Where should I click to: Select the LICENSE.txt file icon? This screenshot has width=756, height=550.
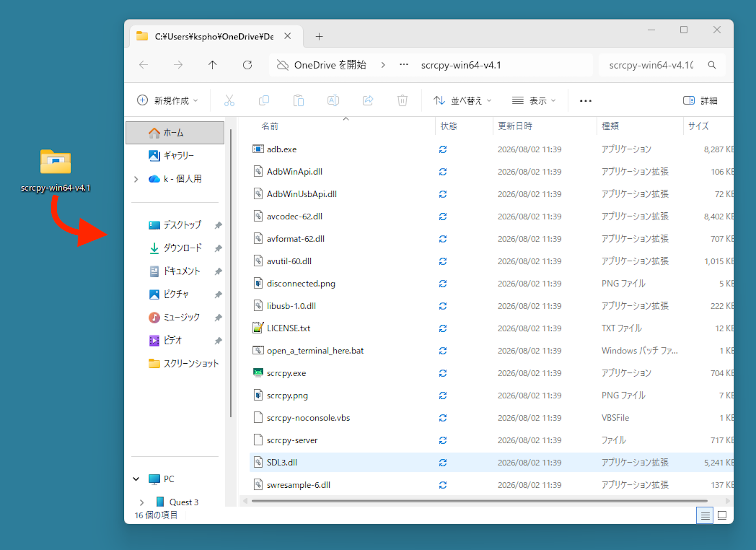pyautogui.click(x=258, y=328)
